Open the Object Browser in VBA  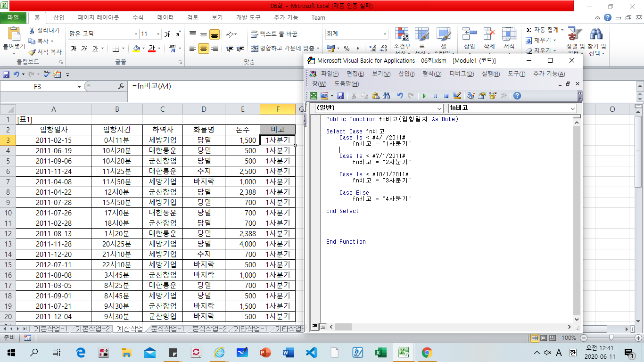point(493,96)
